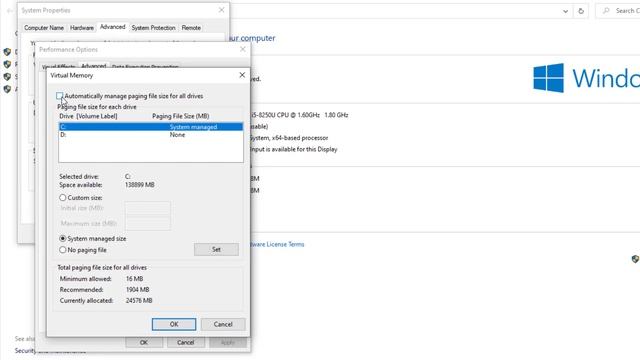
Task: Click the Recommended 1904 MB value
Action: [x=138, y=290]
